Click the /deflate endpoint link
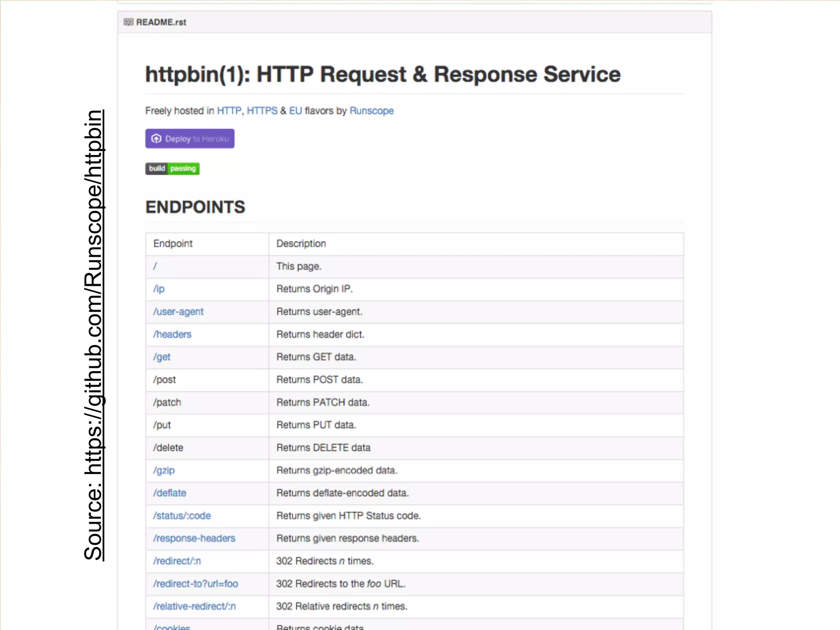This screenshot has height=630, width=840. (170, 493)
